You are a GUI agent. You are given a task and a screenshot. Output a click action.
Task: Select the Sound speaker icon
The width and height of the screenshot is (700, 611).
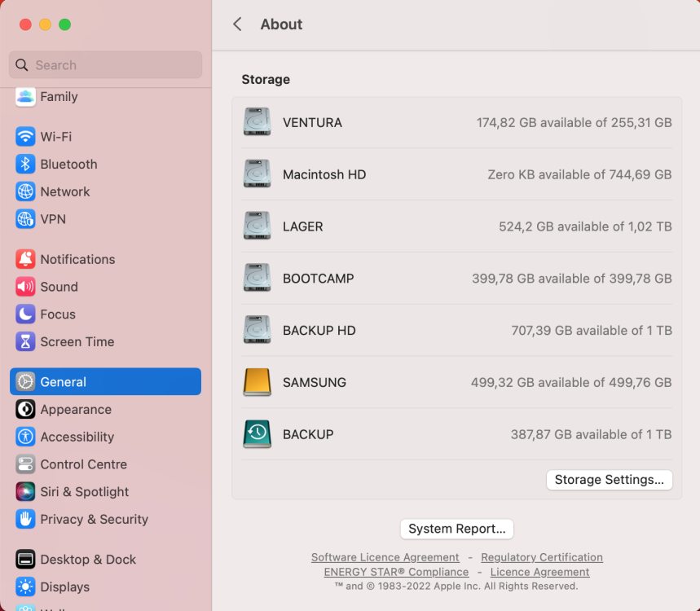(x=25, y=287)
